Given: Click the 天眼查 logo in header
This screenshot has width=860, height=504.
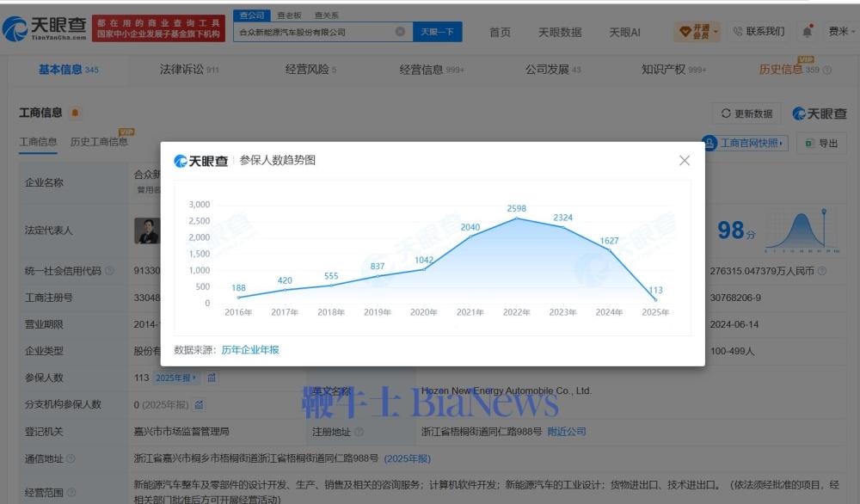Looking at the screenshot, I should (45, 28).
